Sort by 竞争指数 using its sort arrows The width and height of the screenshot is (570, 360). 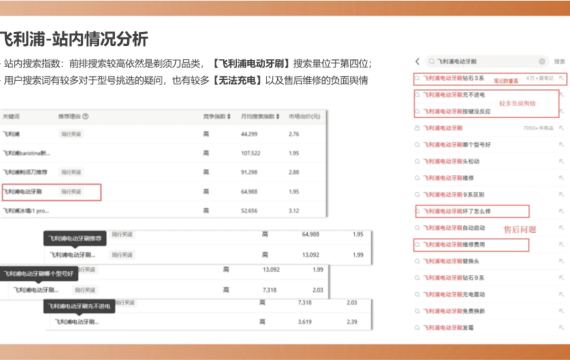[229, 116]
